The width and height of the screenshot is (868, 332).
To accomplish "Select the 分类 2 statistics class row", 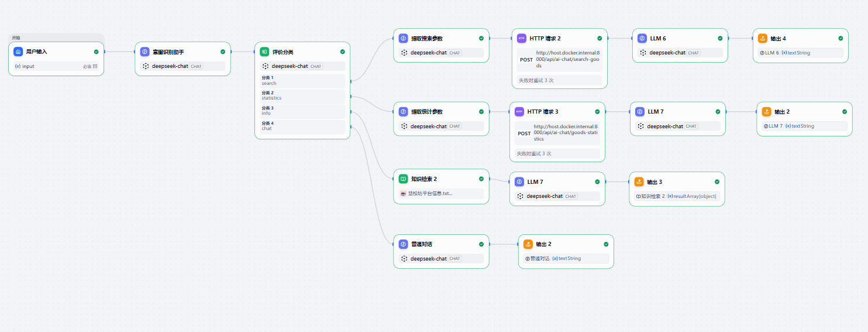I will [x=302, y=95].
